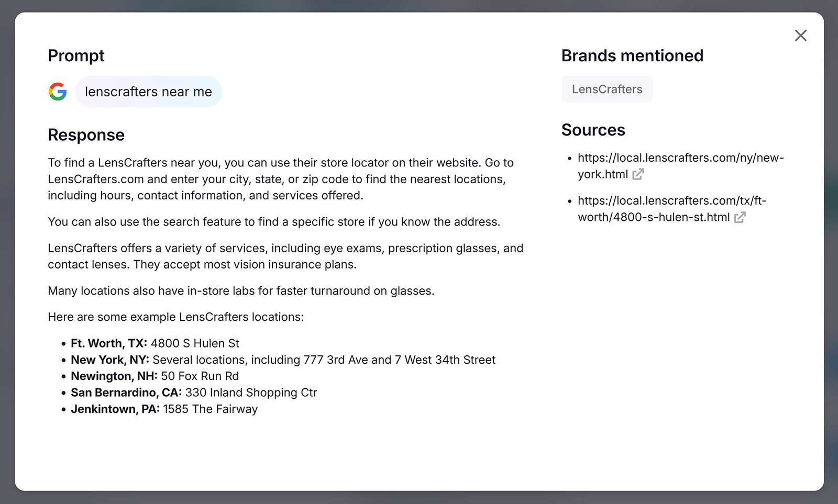Screen dimensions: 838x504
Task: Click the paragraph about in-store labs
Action: [241, 290]
